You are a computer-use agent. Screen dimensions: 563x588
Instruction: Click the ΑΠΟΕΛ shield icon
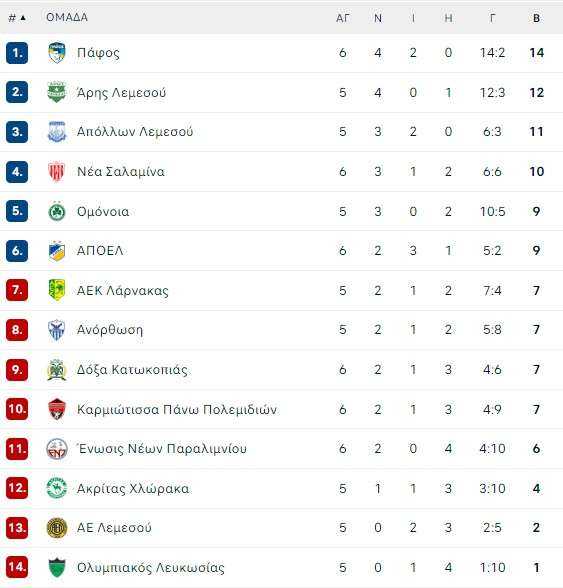point(57,251)
